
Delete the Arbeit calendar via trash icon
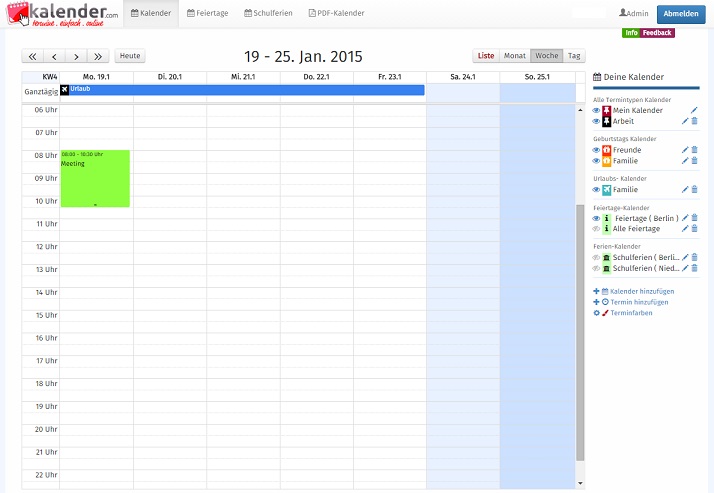tap(694, 121)
